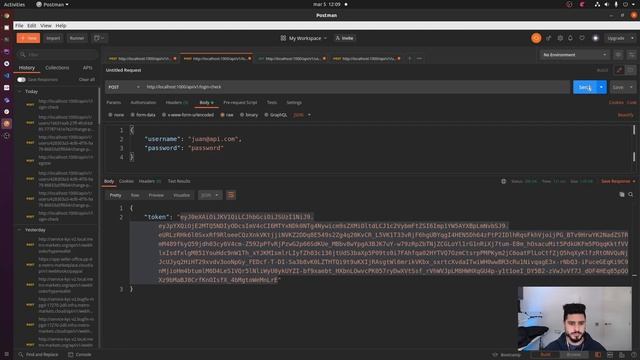
Task: Open the No Environment dropdown
Action: (x=574, y=55)
